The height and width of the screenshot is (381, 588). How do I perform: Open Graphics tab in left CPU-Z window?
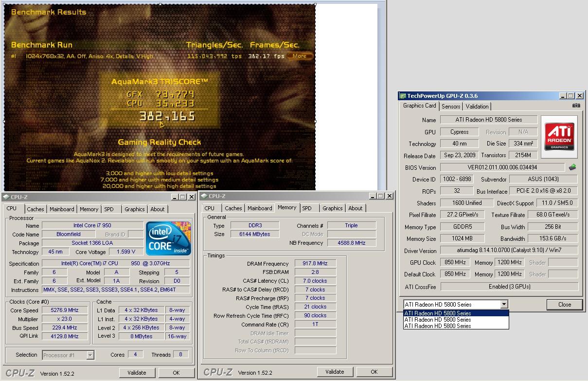click(x=135, y=209)
